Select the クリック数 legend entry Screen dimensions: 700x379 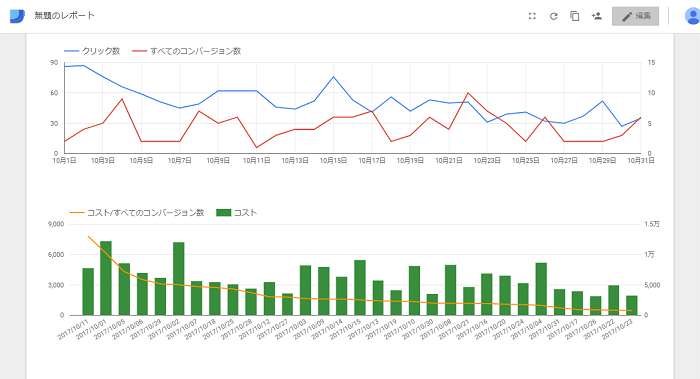click(92, 51)
